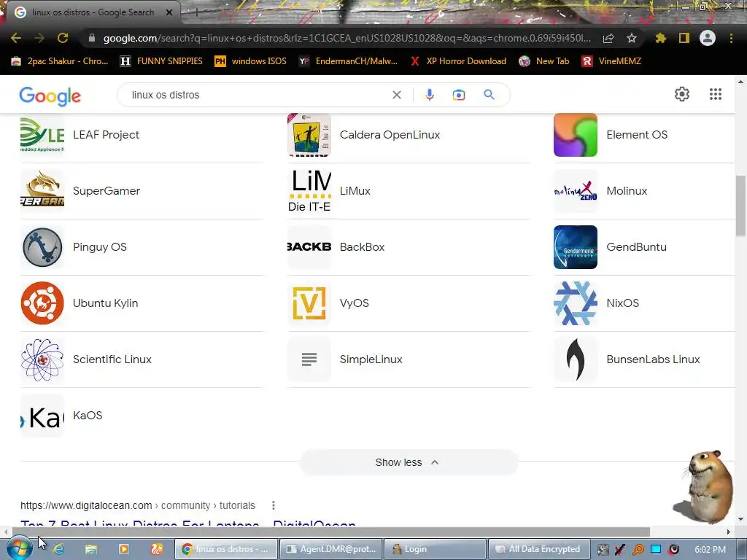Click the horizontal page scrollbar
This screenshot has height=560, width=747.
331,532
